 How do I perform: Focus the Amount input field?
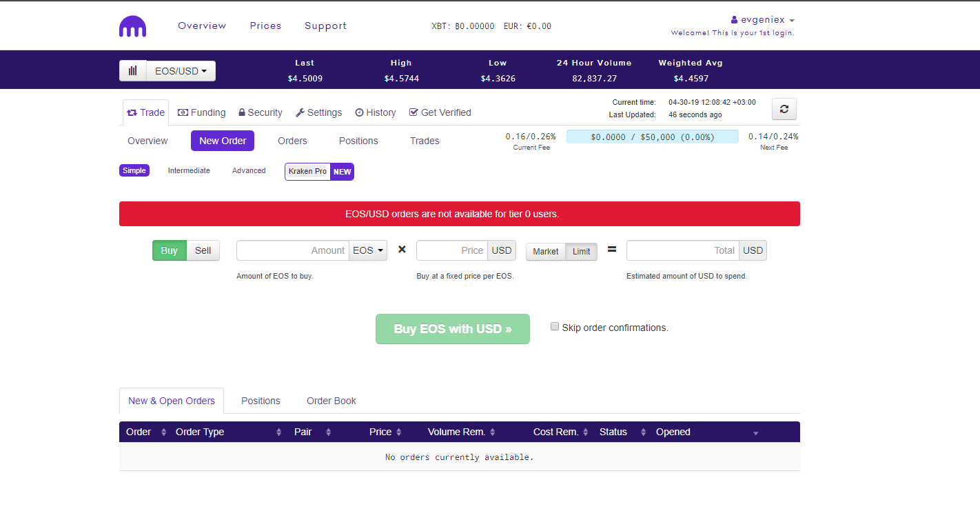point(293,250)
